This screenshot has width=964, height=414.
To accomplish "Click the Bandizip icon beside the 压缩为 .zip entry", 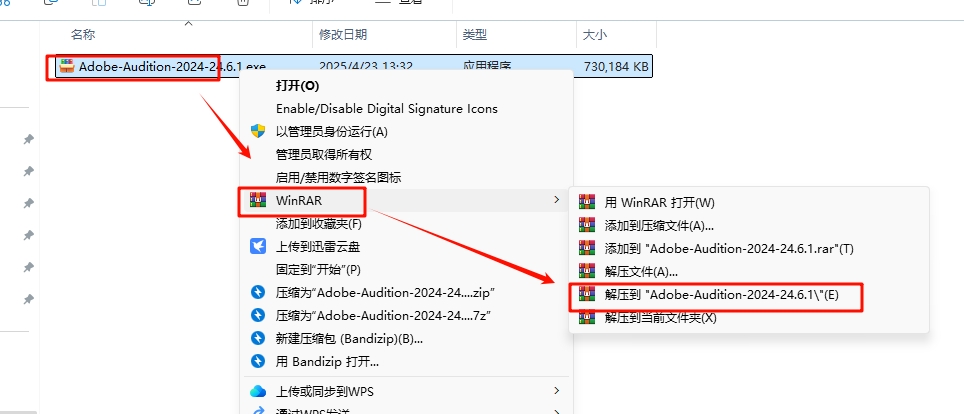I will click(258, 292).
